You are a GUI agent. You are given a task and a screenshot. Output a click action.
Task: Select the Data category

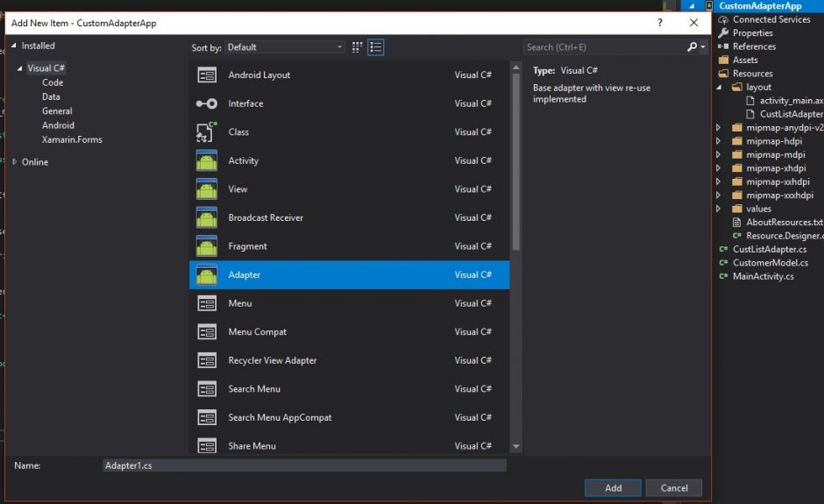point(51,96)
